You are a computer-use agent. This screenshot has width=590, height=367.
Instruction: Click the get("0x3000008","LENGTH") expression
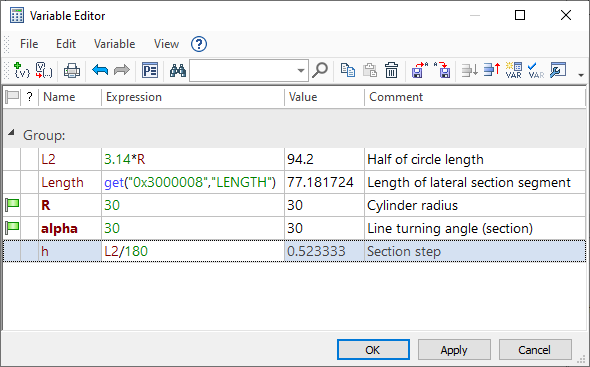(190, 183)
